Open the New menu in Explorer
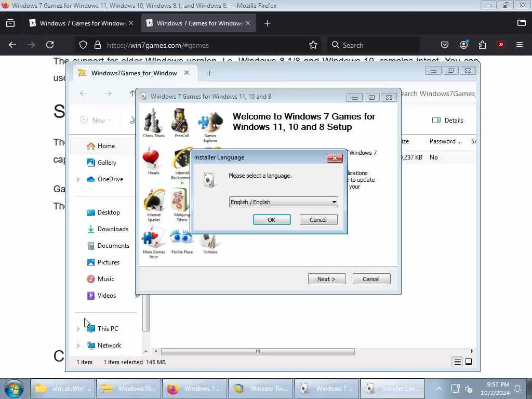532x399 pixels. (x=96, y=120)
